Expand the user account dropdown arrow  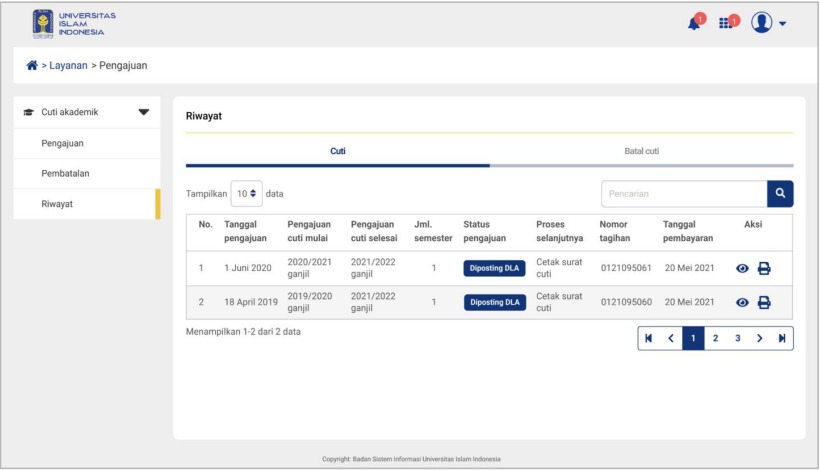782,24
